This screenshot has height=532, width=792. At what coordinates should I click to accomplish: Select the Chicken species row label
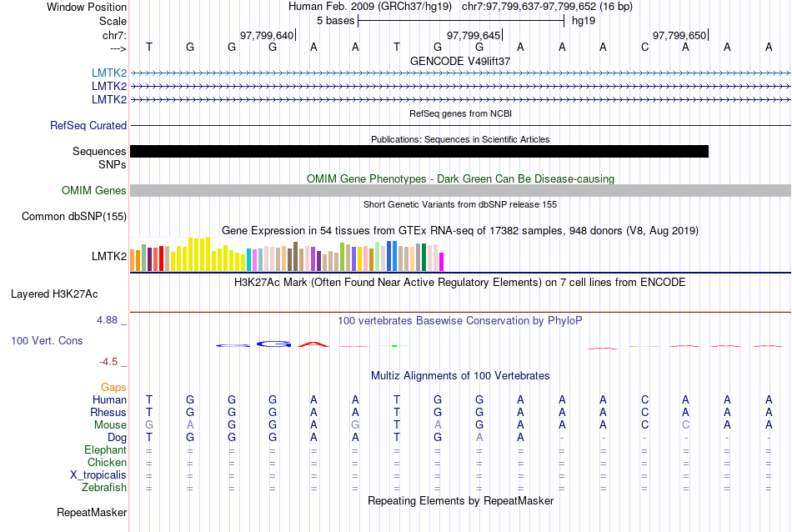coord(107,462)
